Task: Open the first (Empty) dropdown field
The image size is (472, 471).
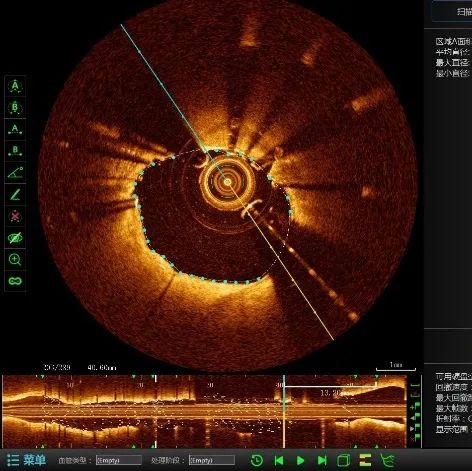Action: (x=119, y=460)
